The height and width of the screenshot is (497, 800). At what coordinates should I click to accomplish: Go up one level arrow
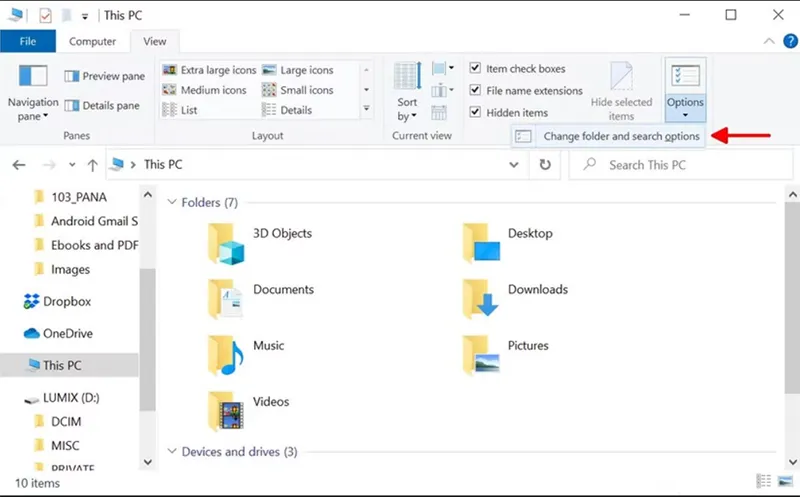(x=92, y=165)
